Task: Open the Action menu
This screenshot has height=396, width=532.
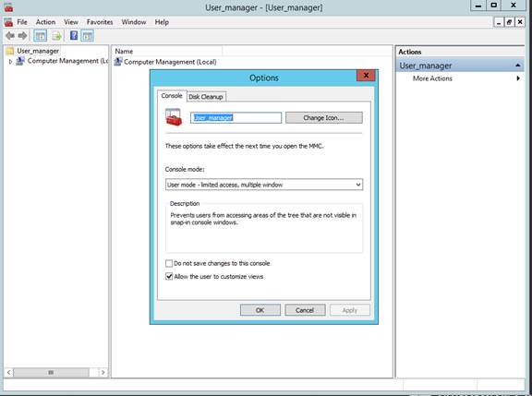Action: coord(45,22)
